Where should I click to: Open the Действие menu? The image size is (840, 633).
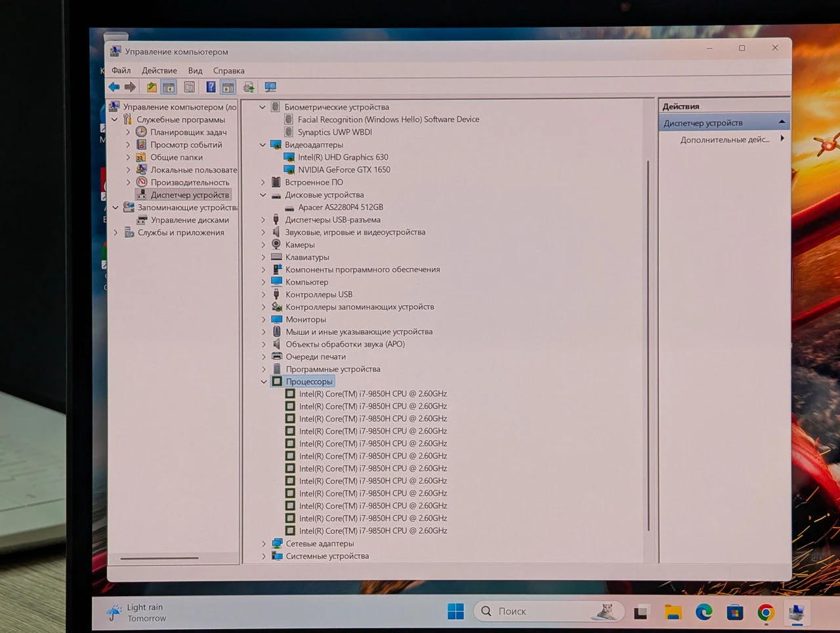tap(159, 70)
